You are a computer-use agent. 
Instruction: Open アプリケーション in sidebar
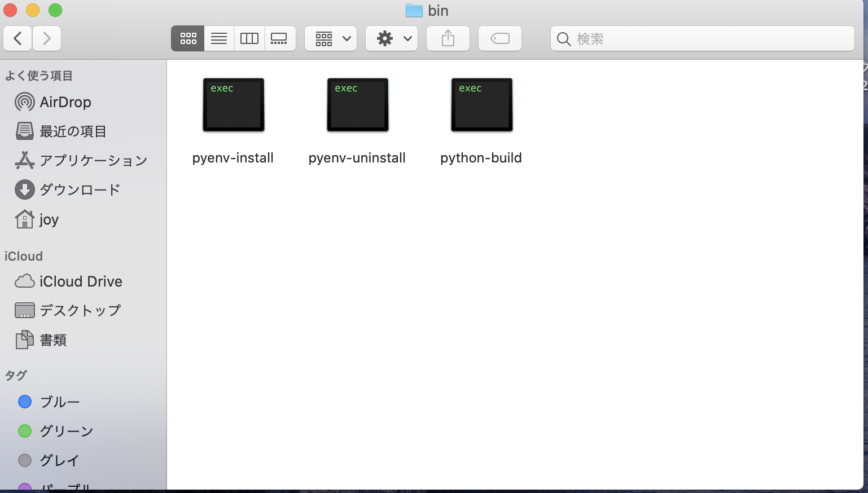84,161
